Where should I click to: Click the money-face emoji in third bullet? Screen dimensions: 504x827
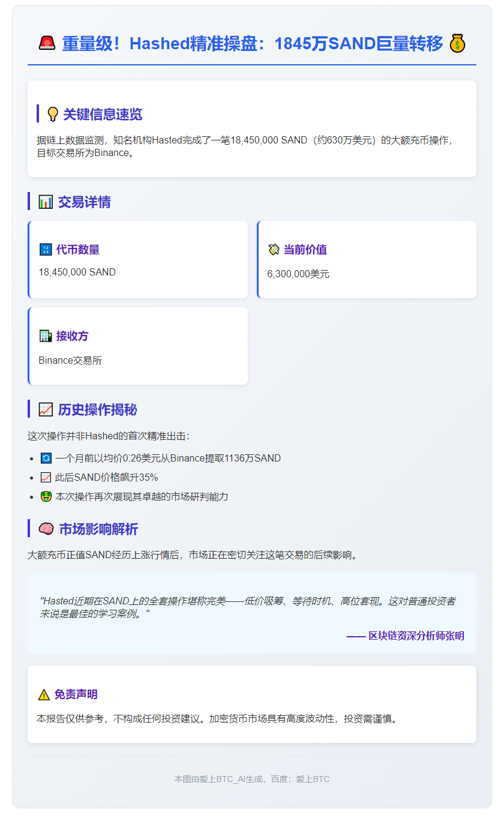(x=46, y=497)
